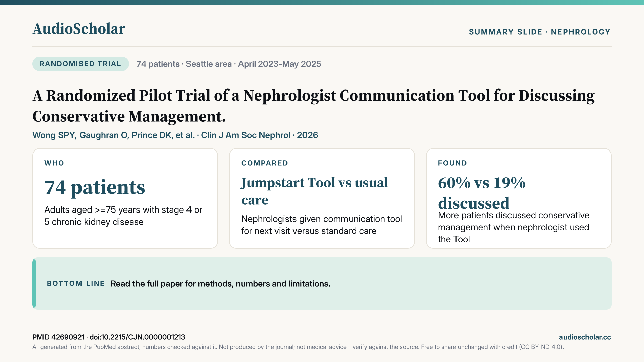Screen dimensions: 644x362
Task: Click the WHO card label
Action: click(54, 163)
